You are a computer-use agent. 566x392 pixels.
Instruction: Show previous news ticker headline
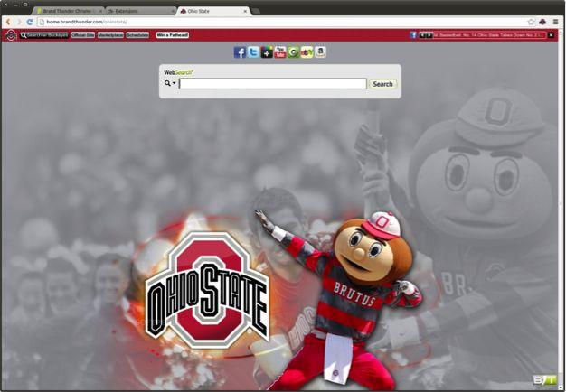click(422, 35)
